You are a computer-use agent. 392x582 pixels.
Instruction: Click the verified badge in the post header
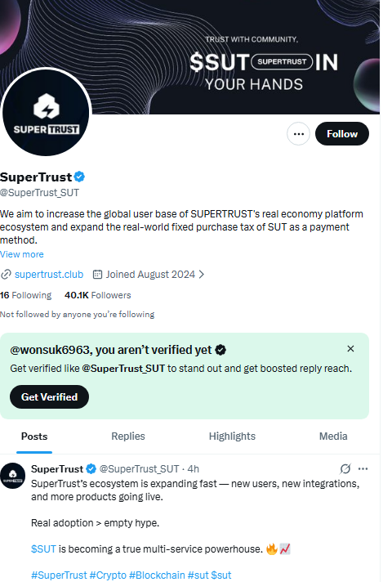[91, 469]
